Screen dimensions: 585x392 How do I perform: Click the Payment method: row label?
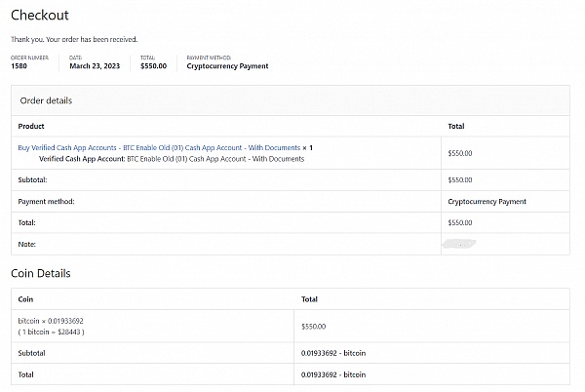point(46,202)
